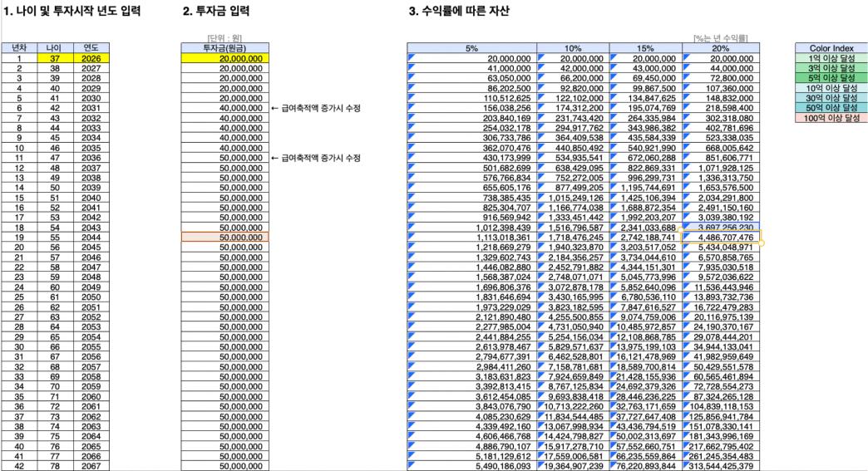
Task: Click the 'Color Index' header cell
Action: 831,49
